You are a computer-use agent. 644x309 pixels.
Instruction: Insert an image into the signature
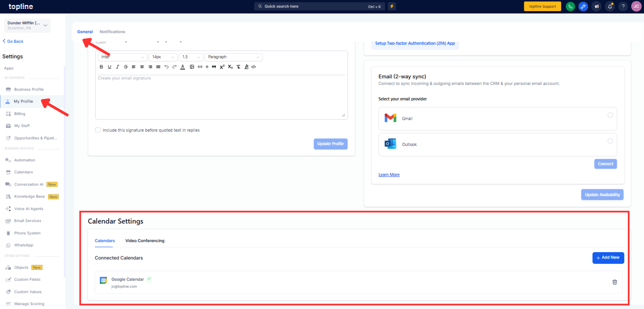pyautogui.click(x=192, y=67)
